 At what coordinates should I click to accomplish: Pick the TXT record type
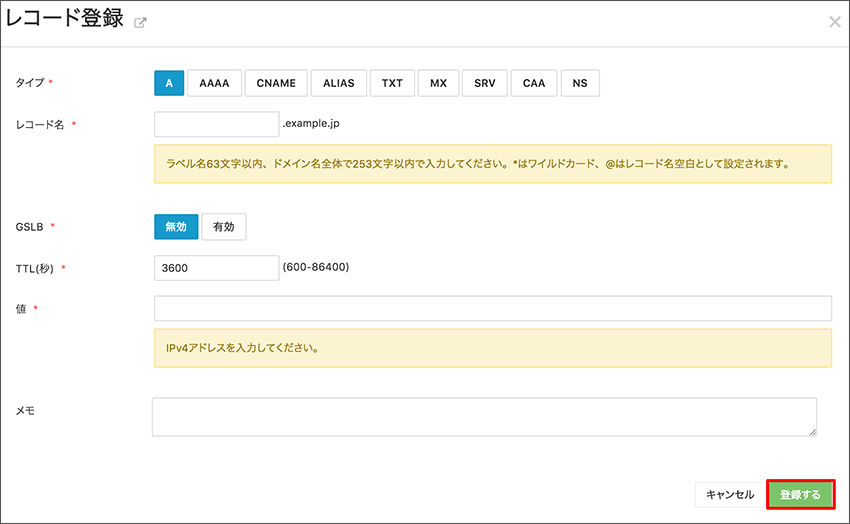[392, 83]
